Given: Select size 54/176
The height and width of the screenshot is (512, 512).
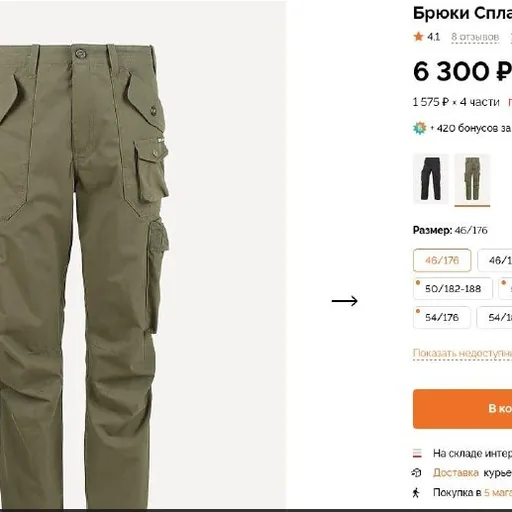Looking at the screenshot, I should tap(442, 317).
